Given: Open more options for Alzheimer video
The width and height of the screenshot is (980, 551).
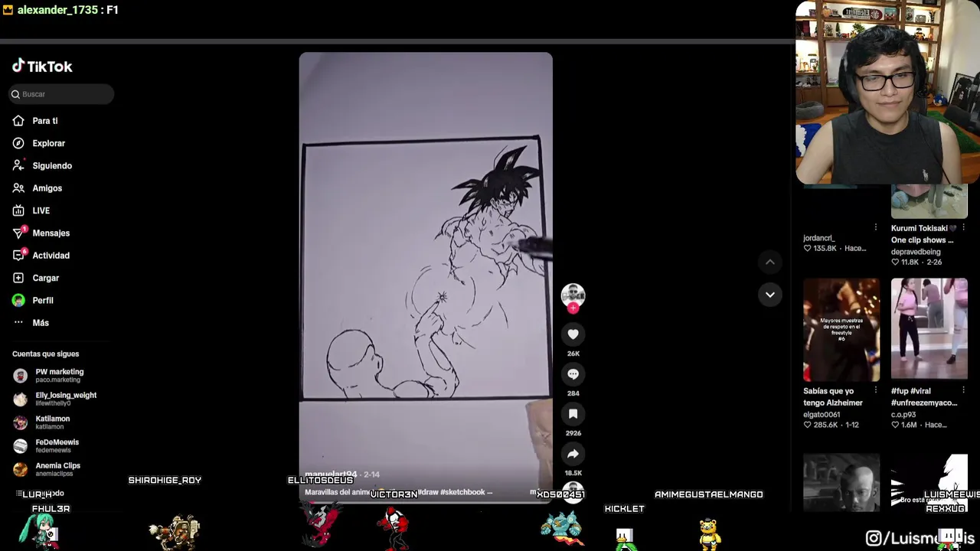Looking at the screenshot, I should [876, 390].
